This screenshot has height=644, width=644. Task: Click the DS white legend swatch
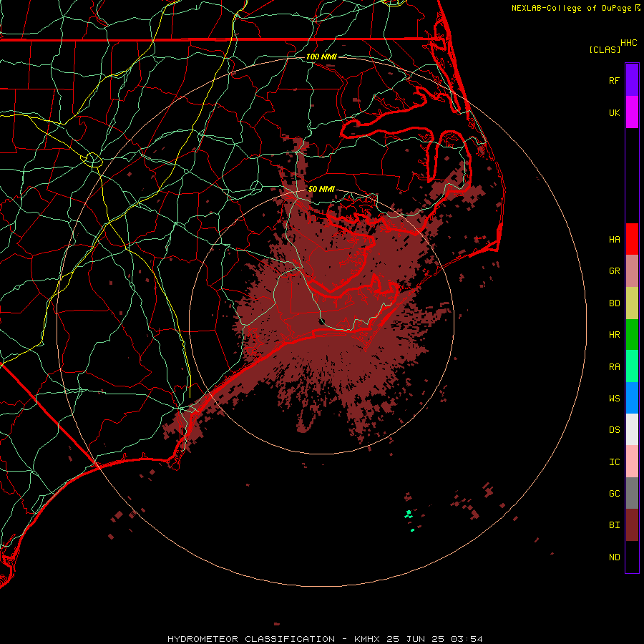pyautogui.click(x=632, y=429)
